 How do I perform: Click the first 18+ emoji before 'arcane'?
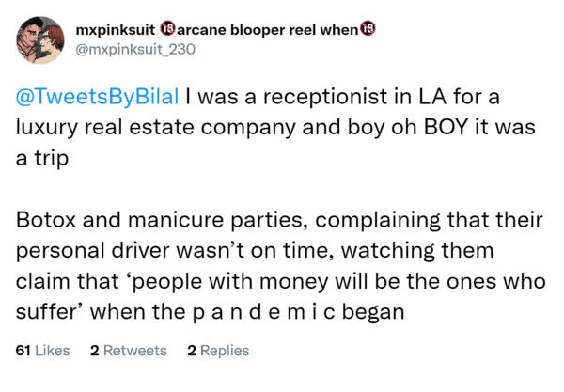point(163,29)
